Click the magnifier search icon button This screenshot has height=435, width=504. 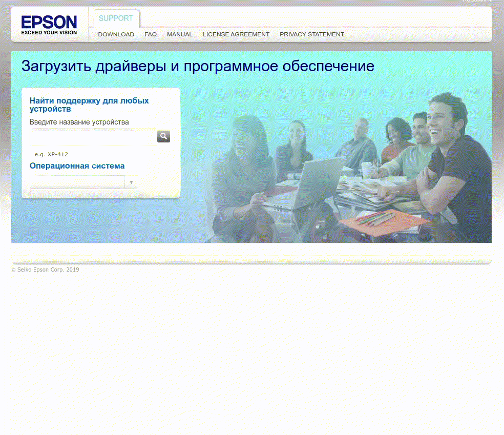[x=163, y=136]
